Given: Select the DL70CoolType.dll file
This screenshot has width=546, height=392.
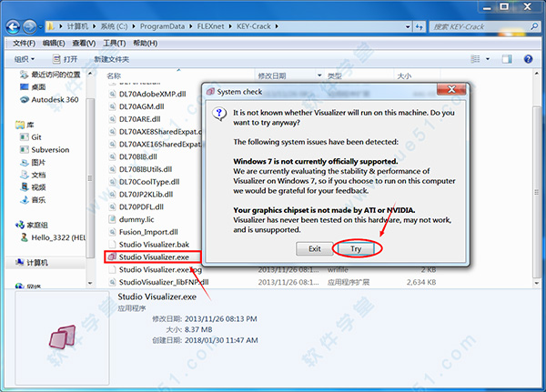Looking at the screenshot, I should pyautogui.click(x=144, y=182).
